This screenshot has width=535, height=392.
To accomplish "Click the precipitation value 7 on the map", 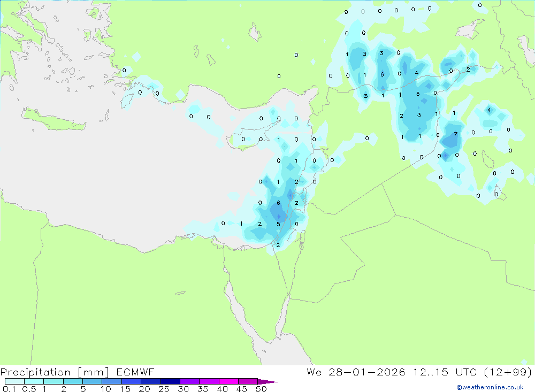I will click(455, 134).
